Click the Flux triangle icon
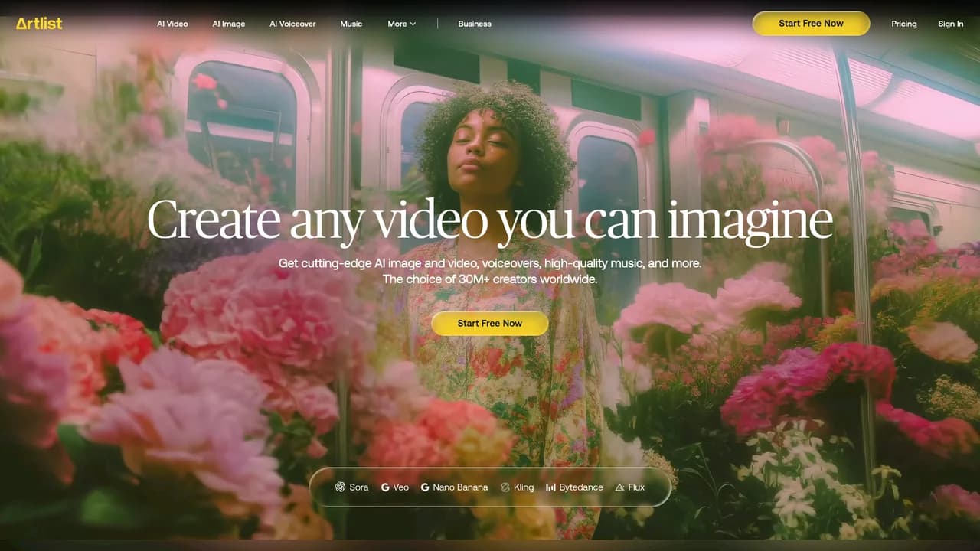980x551 pixels. (x=619, y=487)
